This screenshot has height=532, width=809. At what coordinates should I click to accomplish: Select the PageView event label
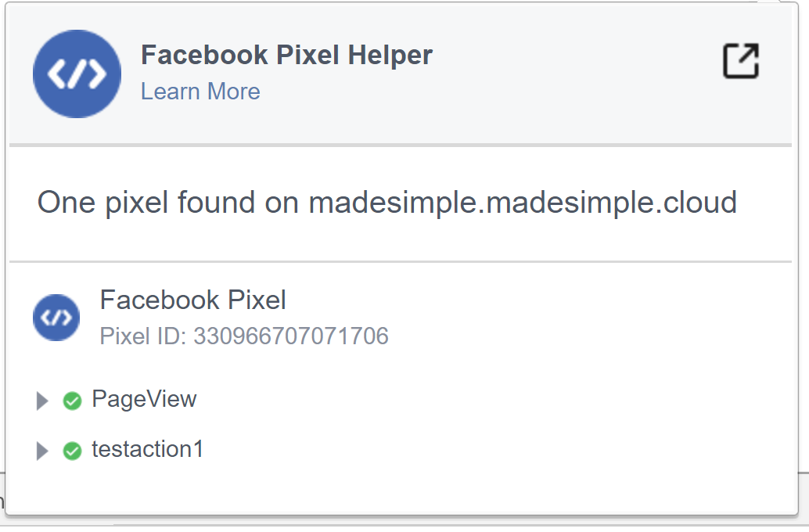click(145, 400)
